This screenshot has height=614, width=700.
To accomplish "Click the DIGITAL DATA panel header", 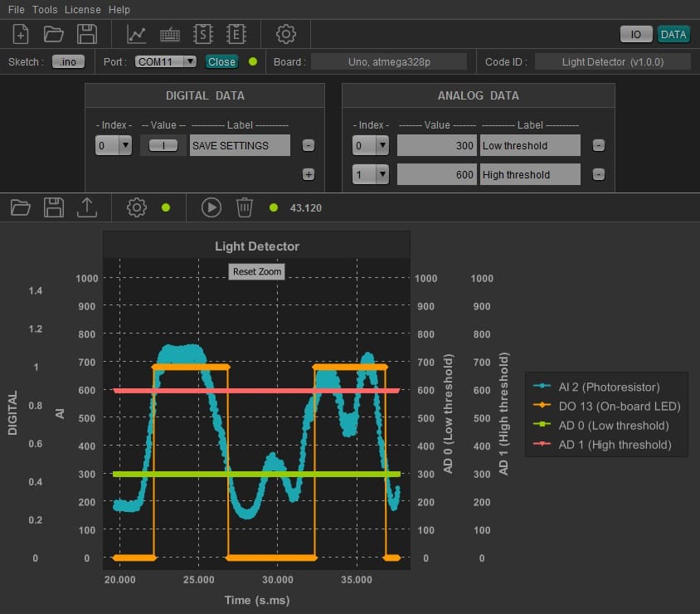I will [x=205, y=95].
